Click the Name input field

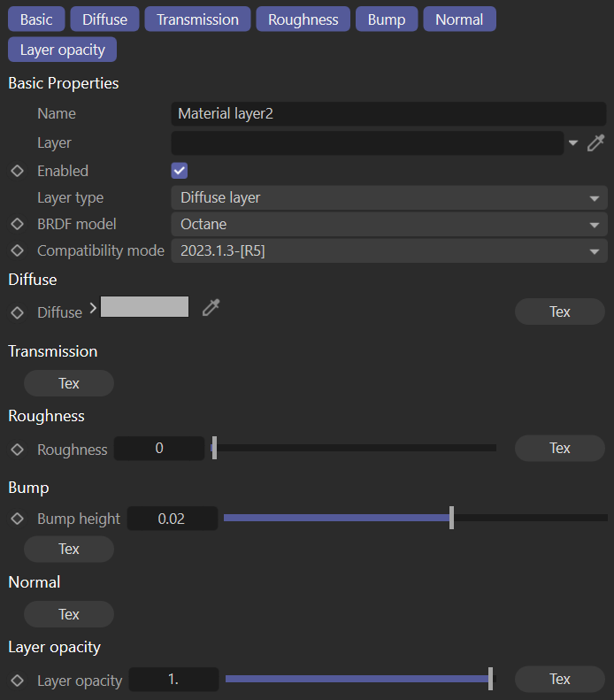pos(388,113)
